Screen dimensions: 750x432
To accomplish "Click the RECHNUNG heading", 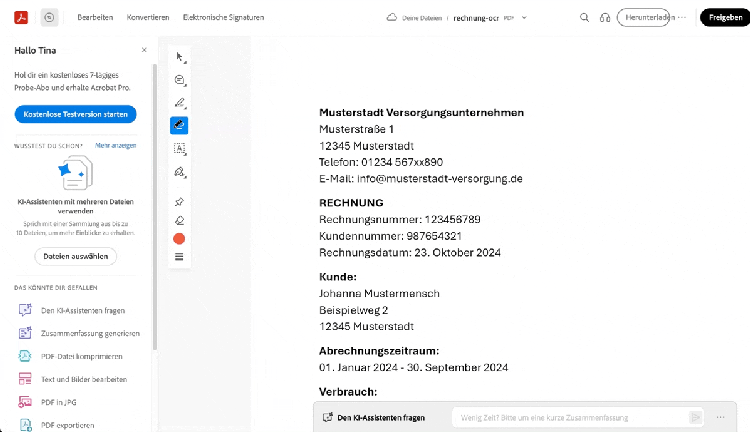I will click(x=351, y=203).
